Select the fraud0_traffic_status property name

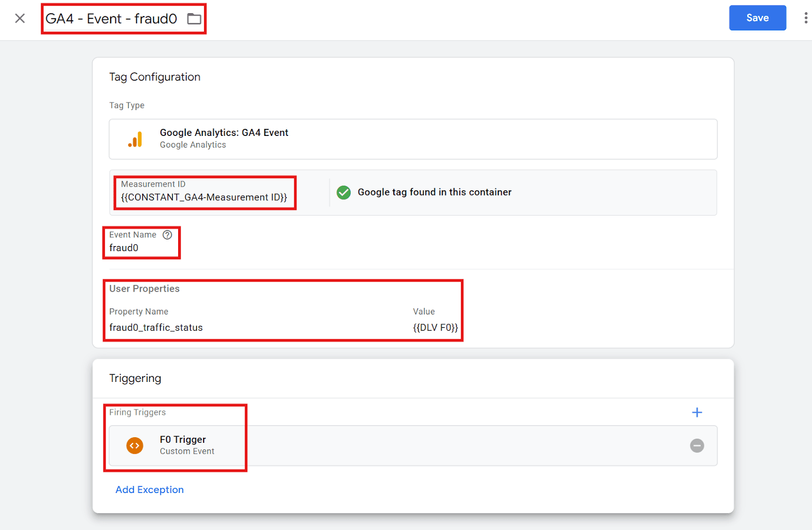[156, 328]
